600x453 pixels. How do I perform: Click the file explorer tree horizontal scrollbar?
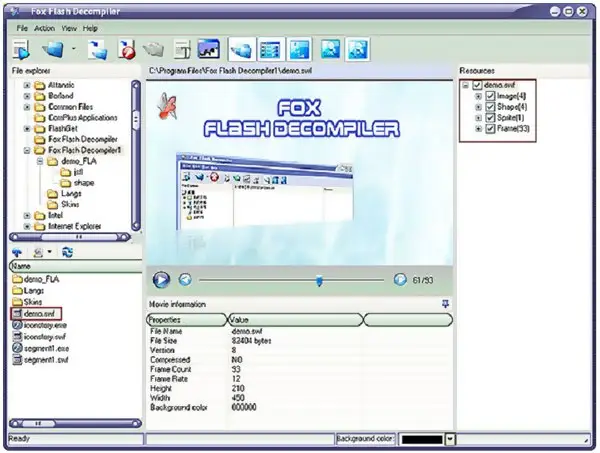click(x=70, y=237)
